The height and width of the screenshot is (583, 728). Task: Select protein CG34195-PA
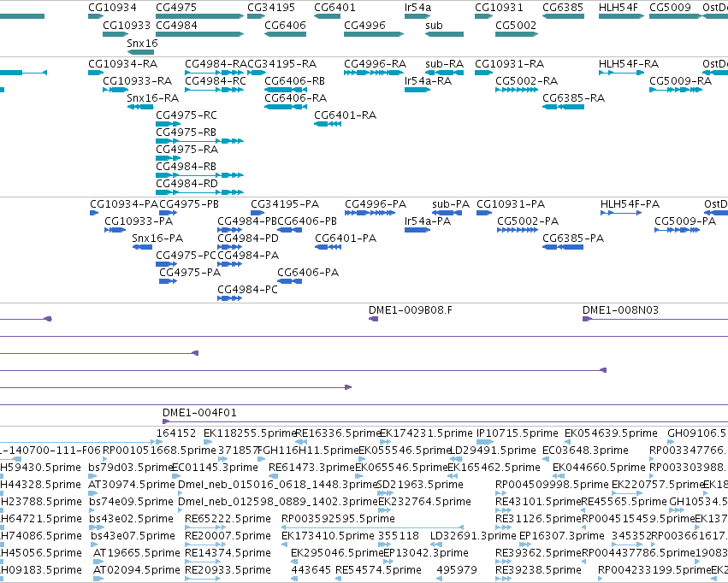pyautogui.click(x=285, y=204)
